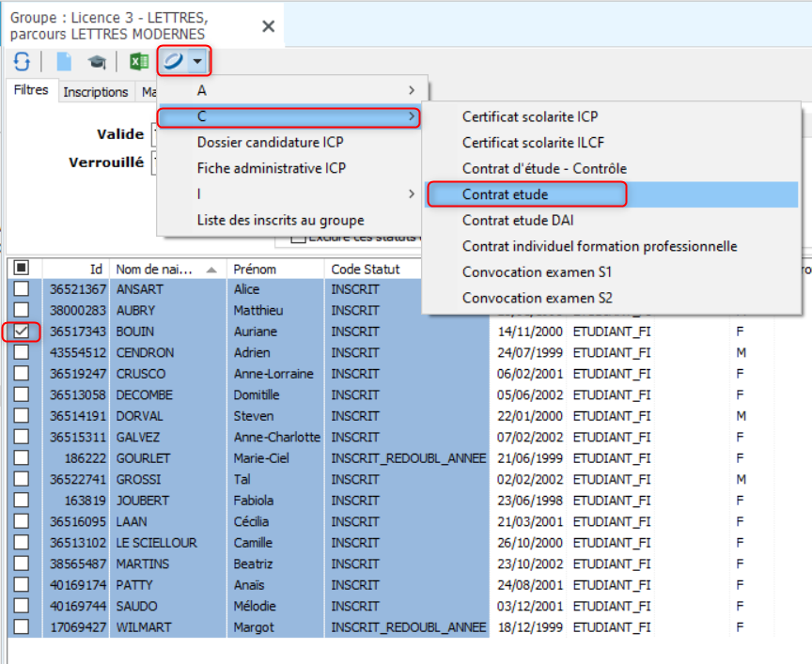Click the graduation cap toolbar icon
The height and width of the screenshot is (664, 812).
[97, 62]
